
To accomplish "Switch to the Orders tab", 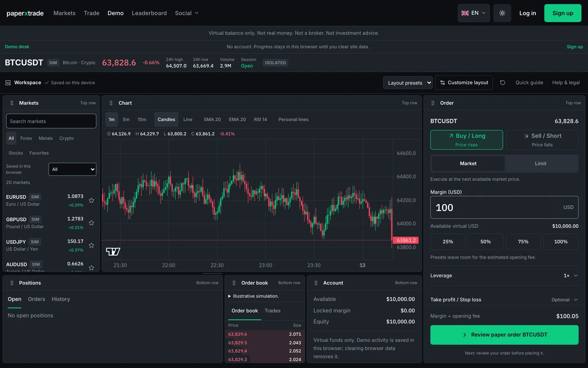I will [36, 299].
